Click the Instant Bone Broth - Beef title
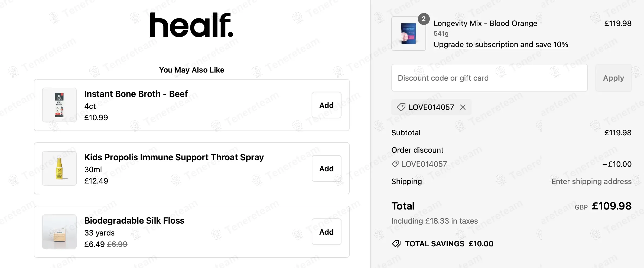 pos(136,94)
